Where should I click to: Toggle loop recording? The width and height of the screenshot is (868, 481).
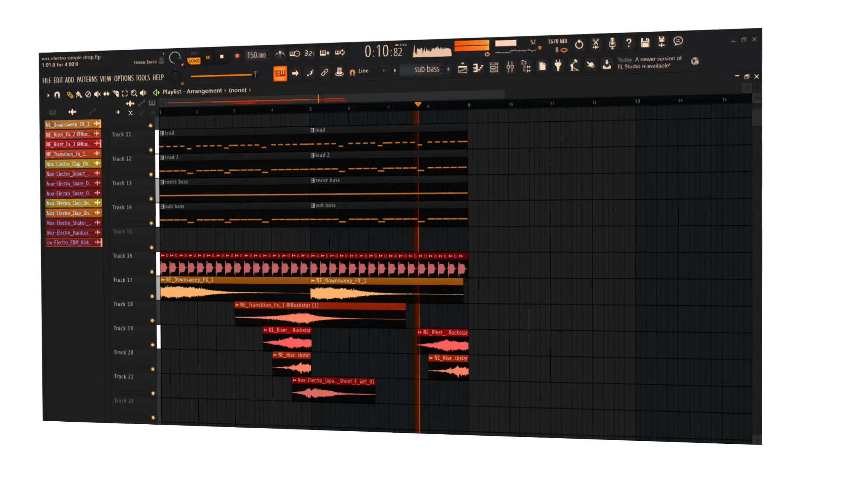[340, 53]
